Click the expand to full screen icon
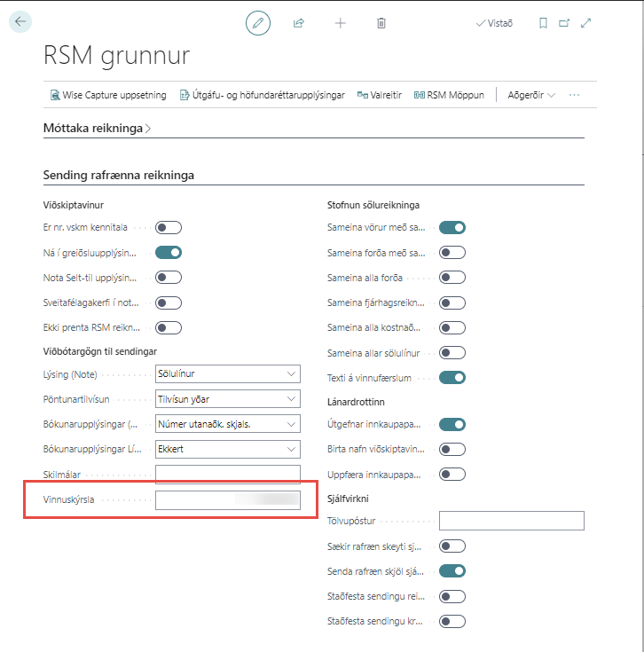Image resolution: width=644 pixels, height=652 pixels. (585, 23)
